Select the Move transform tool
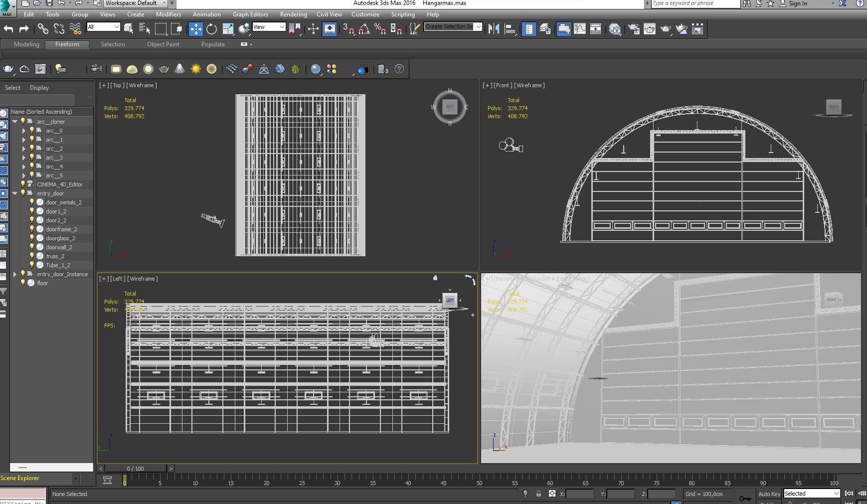This screenshot has width=867, height=504. pos(195,29)
